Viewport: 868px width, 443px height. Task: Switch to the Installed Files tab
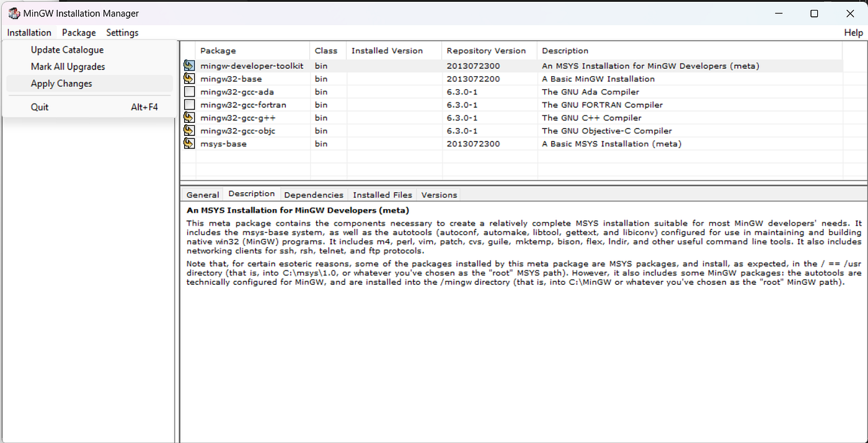[383, 195]
